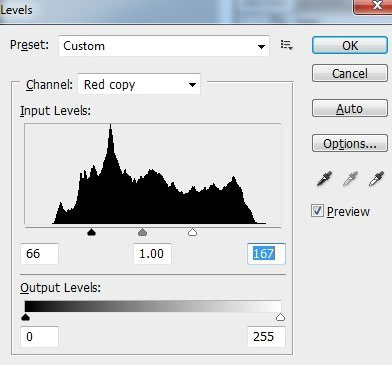The height and width of the screenshot is (365, 392).
Task: Click the input shadow field showing 66
Action: point(40,254)
